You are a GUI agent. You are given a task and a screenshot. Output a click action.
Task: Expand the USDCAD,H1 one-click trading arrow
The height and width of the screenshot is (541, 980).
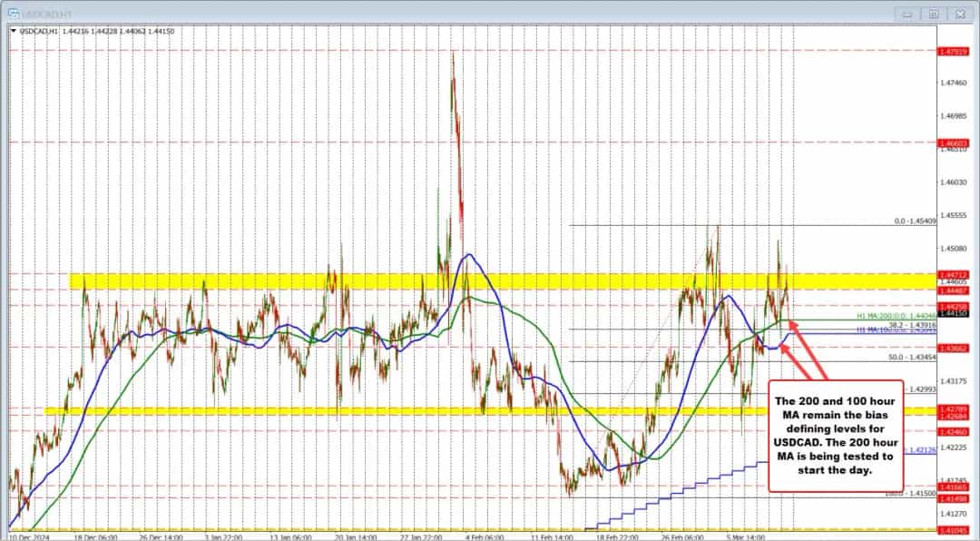pyautogui.click(x=13, y=31)
